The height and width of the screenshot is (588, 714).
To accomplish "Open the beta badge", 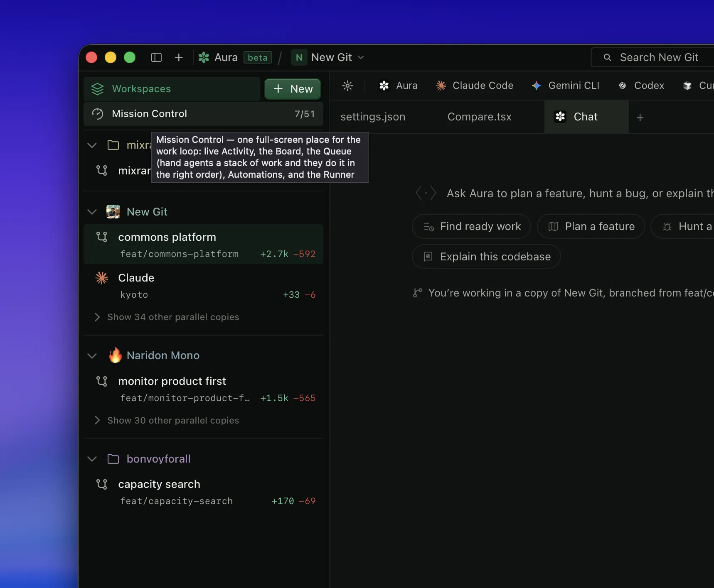I will [x=258, y=57].
